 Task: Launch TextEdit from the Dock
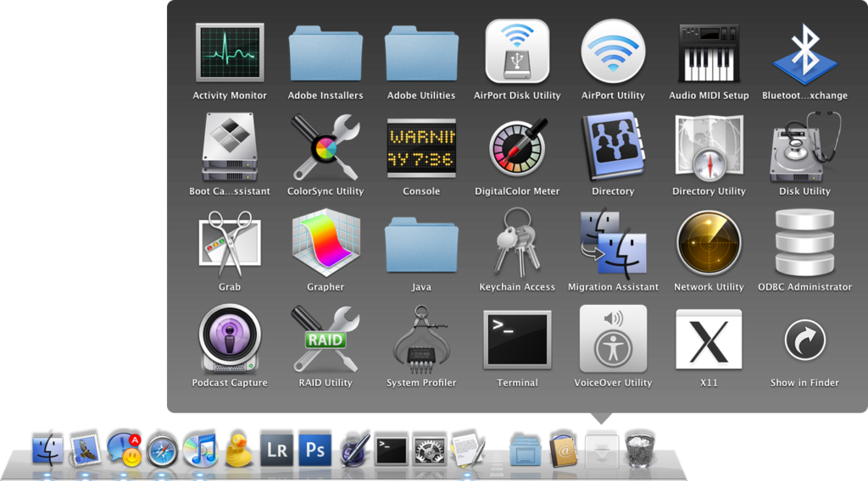468,450
